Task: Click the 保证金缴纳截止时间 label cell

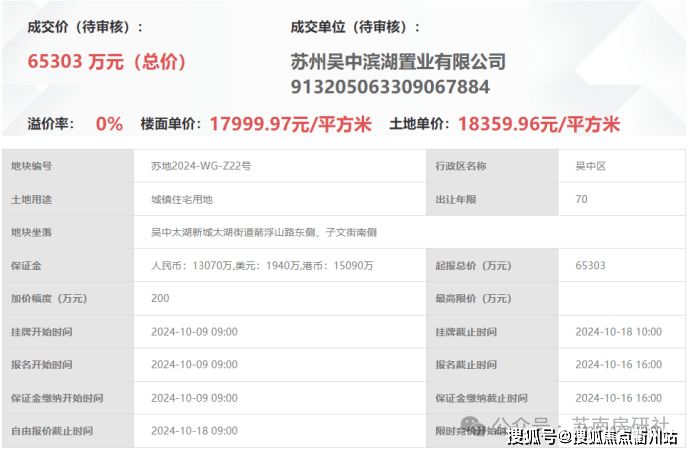Action: [x=492, y=398]
